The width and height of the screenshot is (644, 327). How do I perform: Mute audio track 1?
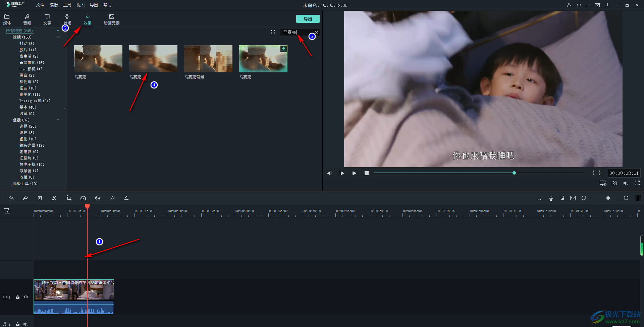(x=26, y=324)
